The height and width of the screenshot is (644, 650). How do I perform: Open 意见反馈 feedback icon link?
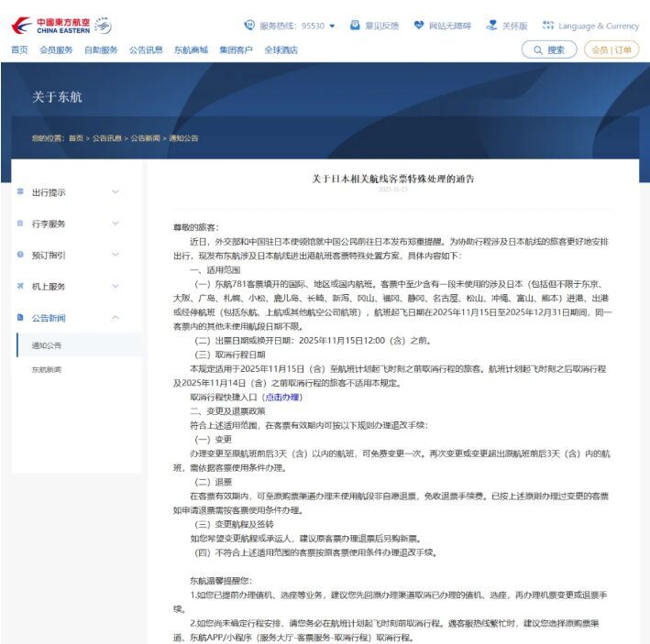tap(356, 26)
